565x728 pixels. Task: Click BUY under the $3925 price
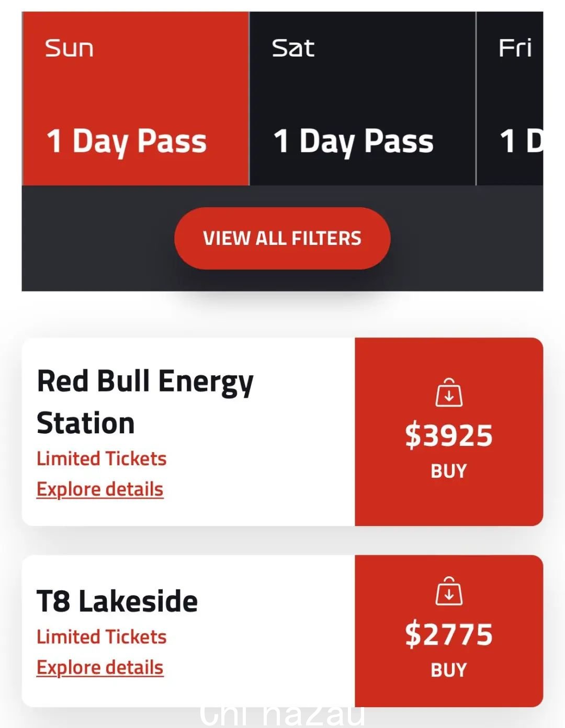click(x=449, y=471)
